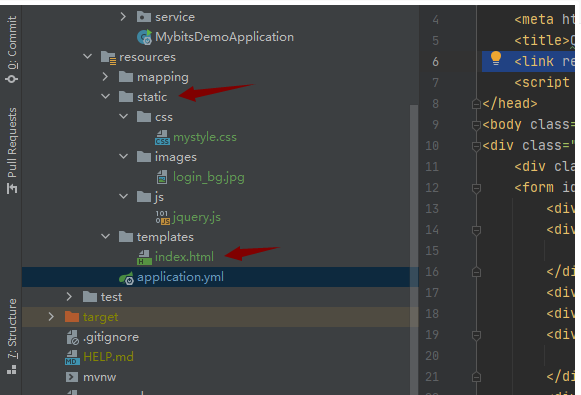
Task: Click the js folder icon
Action: 144,197
